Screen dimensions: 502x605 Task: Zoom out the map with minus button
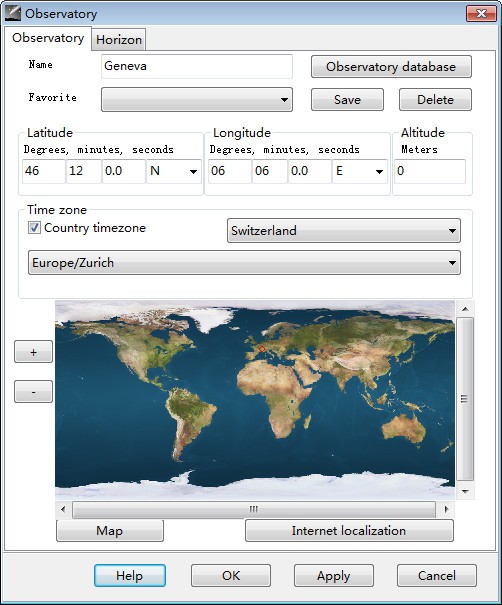pos(33,392)
